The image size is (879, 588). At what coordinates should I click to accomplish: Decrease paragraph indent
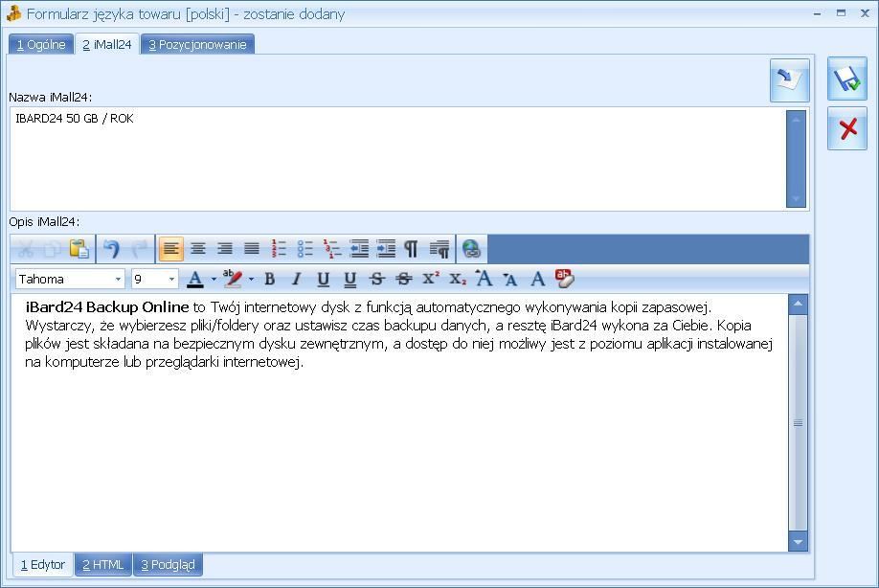point(359,249)
